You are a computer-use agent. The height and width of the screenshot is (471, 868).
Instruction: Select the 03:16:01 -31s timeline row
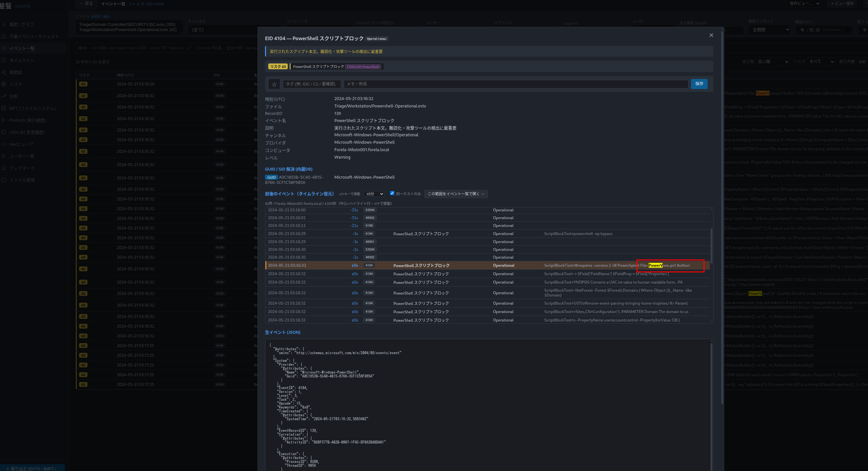488,218
